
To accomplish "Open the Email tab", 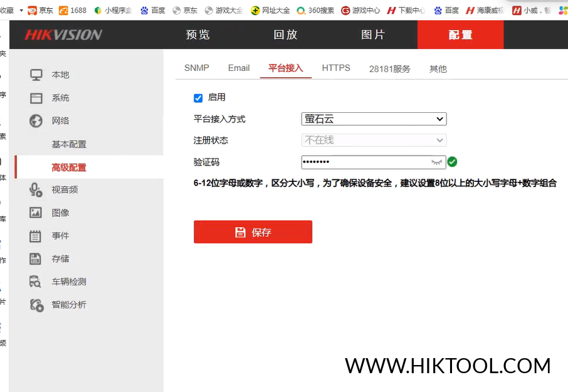I will [239, 68].
